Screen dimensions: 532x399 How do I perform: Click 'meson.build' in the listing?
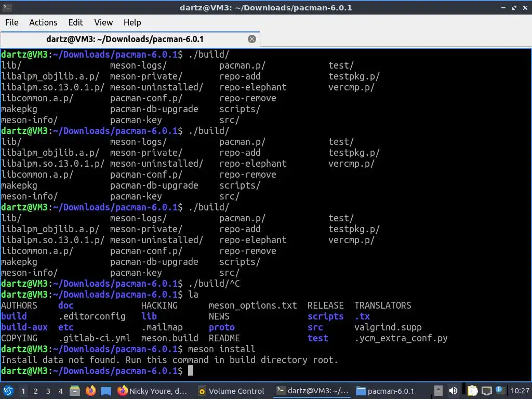(170, 338)
